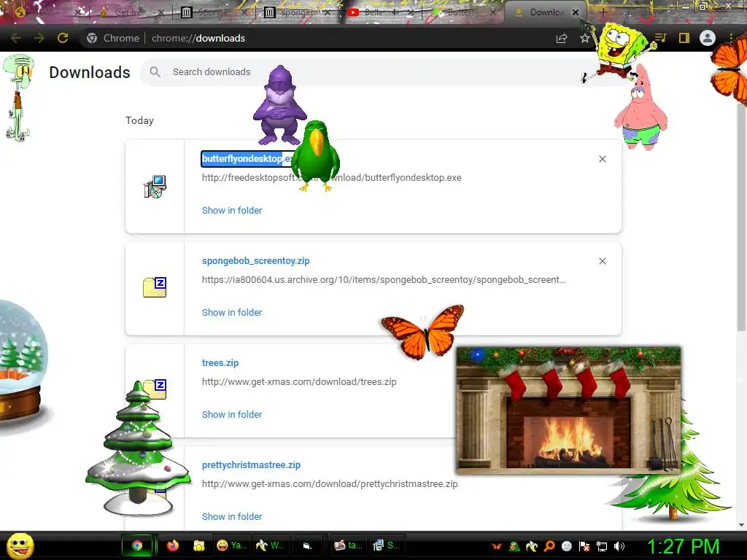Show butterflyondesktop.exe in folder

pos(232,211)
